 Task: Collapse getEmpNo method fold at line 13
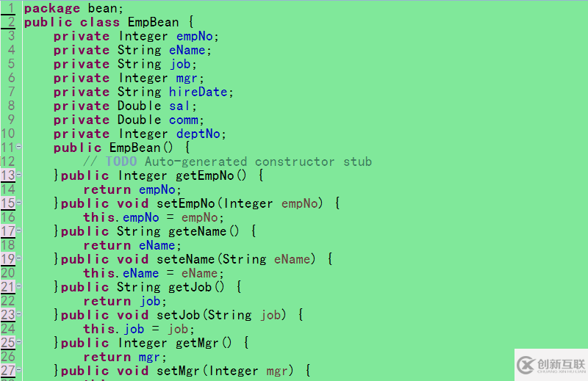[19, 174]
